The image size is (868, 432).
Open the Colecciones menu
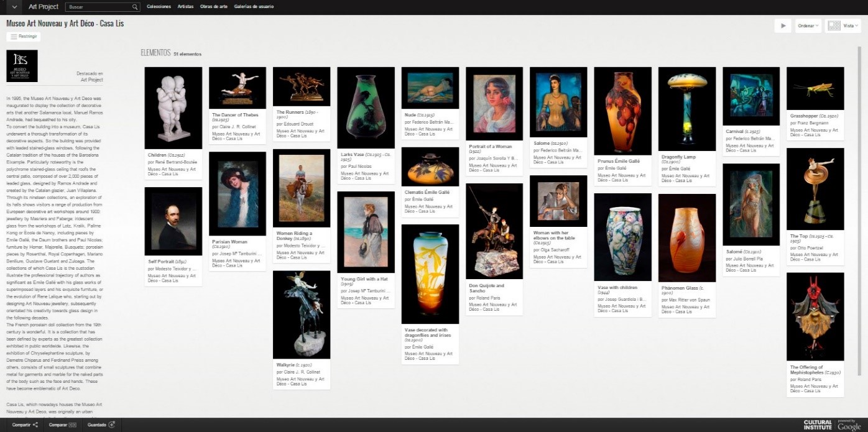point(159,7)
